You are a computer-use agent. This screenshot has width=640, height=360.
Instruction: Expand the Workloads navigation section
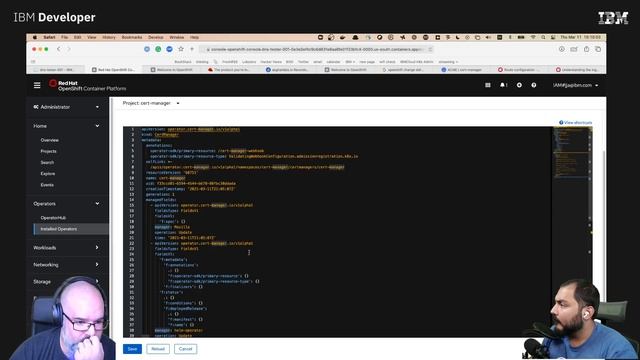[66, 248]
